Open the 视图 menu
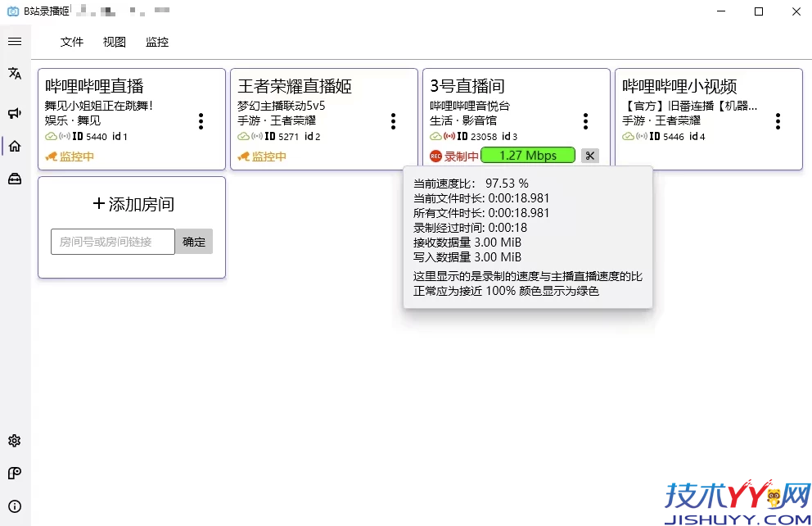812x526 pixels. [x=114, y=42]
